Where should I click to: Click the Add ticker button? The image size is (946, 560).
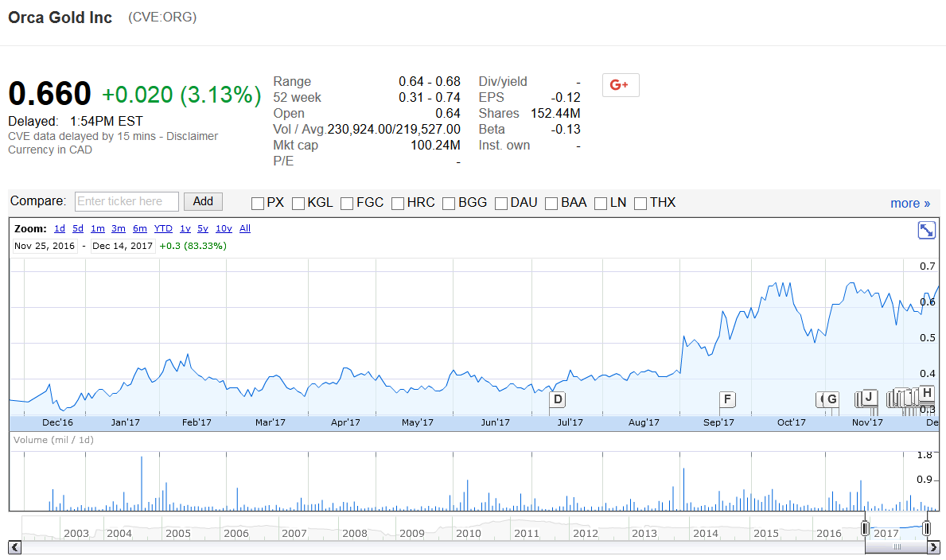[x=204, y=201]
